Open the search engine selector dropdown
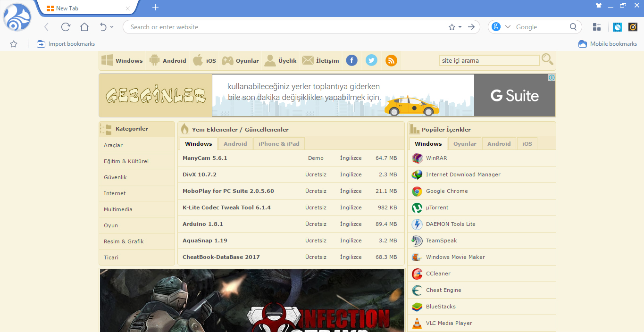The width and height of the screenshot is (644, 332). pos(508,27)
